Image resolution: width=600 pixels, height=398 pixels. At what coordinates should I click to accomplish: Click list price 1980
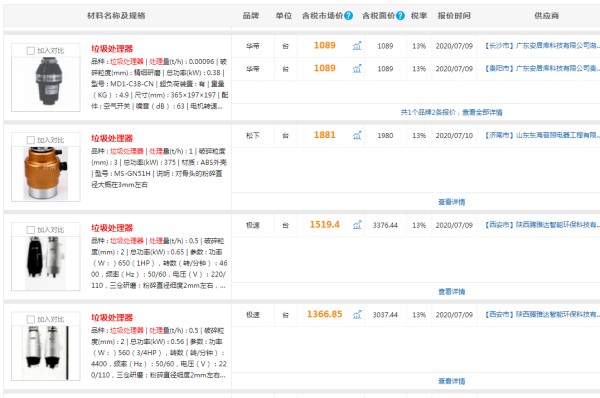point(385,135)
